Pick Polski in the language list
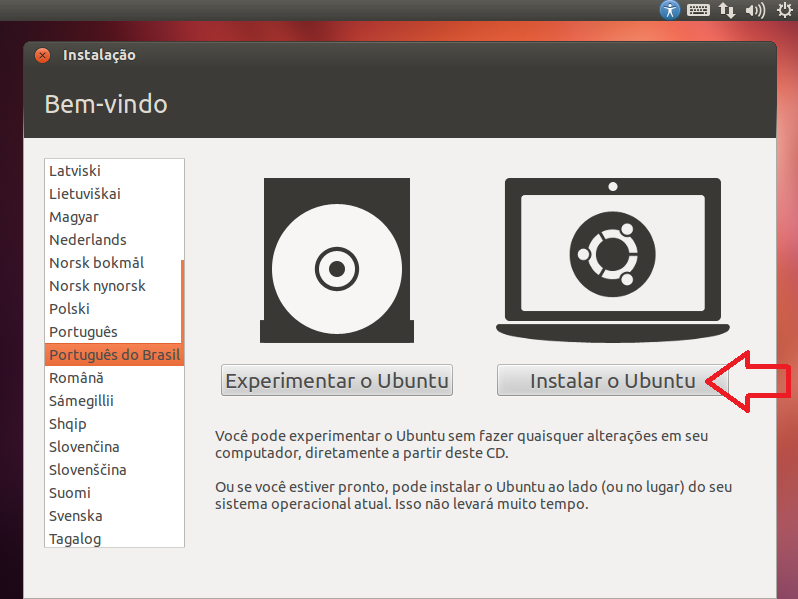Image resolution: width=798 pixels, height=599 pixels. tap(113, 308)
